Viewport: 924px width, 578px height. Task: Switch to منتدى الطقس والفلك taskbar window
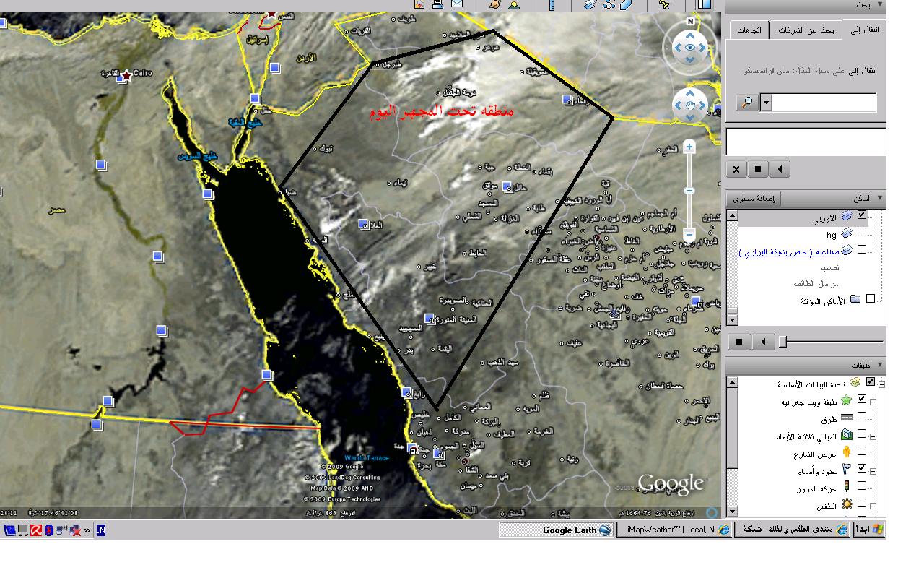click(x=793, y=530)
